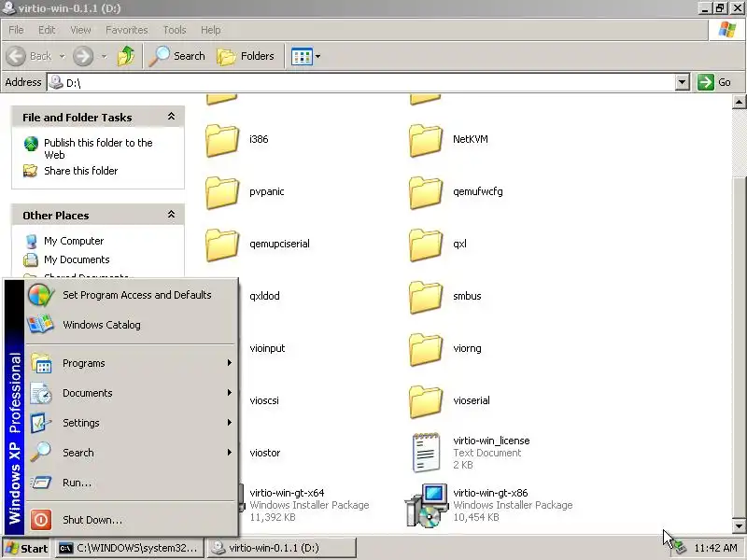
Task: Go back using the Back arrow icon
Action: tap(16, 56)
